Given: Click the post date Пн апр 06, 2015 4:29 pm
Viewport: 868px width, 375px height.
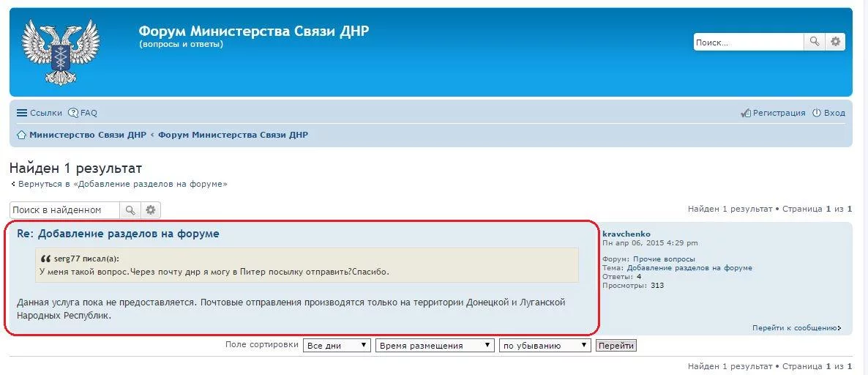Looking at the screenshot, I should pos(650,243).
